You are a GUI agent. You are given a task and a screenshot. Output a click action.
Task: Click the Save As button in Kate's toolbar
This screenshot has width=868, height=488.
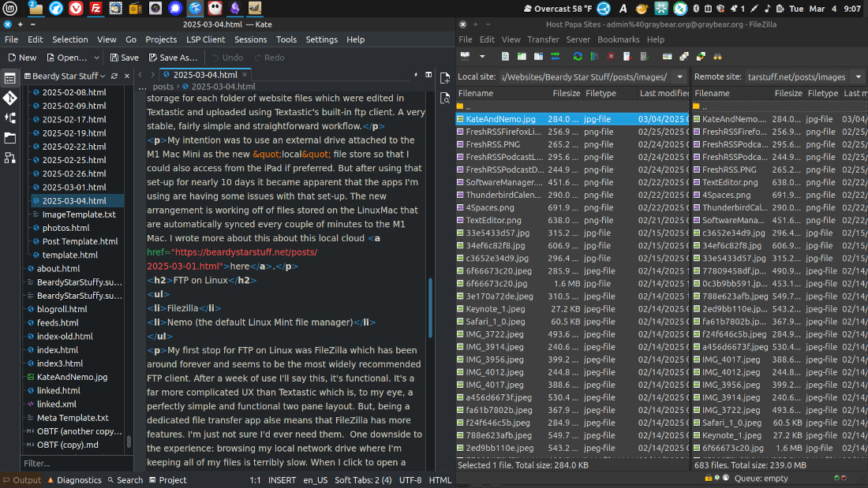[171, 58]
